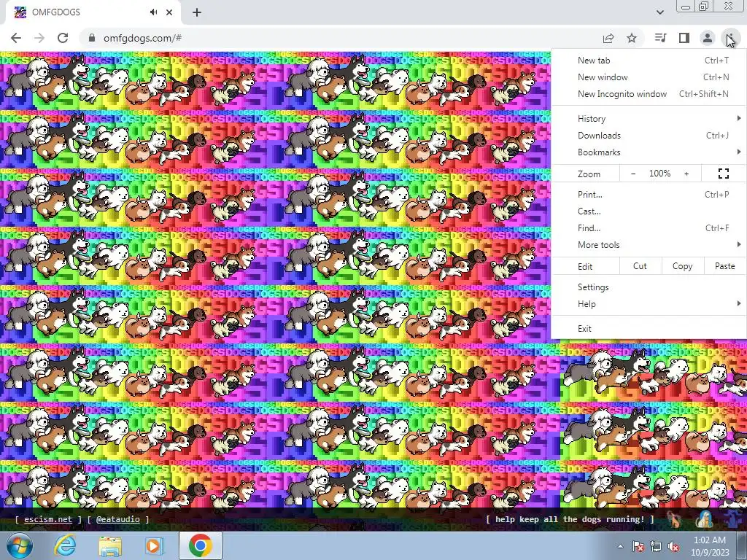The width and height of the screenshot is (747, 560).
Task: Open the tab search chevron
Action: [659, 12]
